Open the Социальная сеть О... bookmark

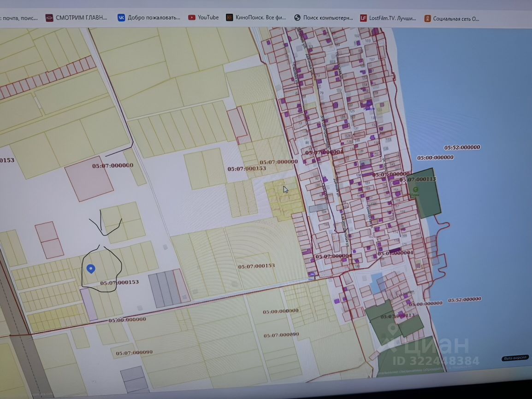click(452, 18)
